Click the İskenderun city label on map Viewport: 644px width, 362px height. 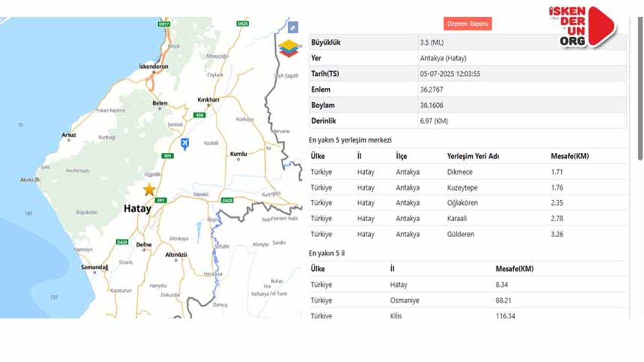coord(154,66)
